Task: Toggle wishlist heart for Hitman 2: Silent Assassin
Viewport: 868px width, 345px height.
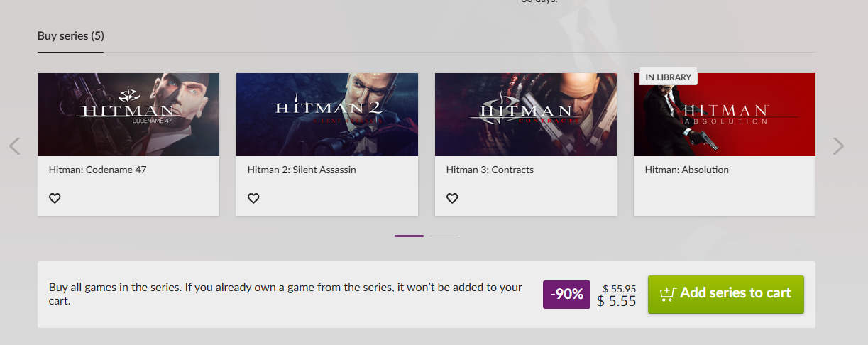Action: [x=253, y=198]
